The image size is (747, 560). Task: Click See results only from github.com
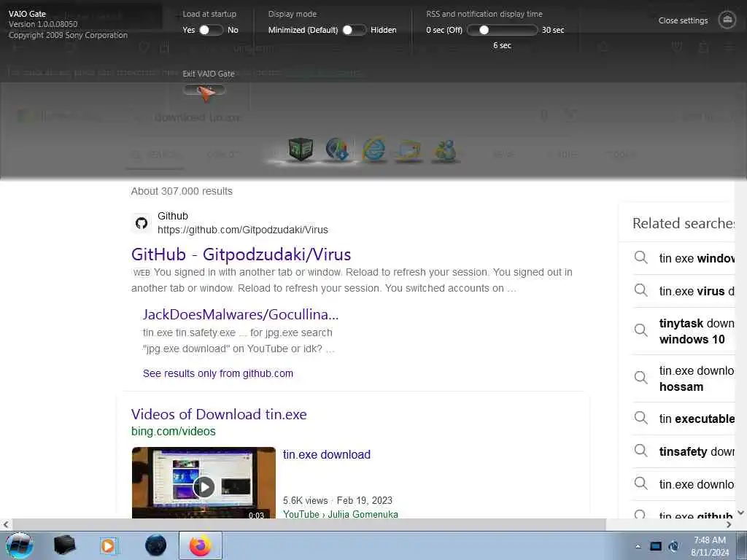pyautogui.click(x=217, y=373)
